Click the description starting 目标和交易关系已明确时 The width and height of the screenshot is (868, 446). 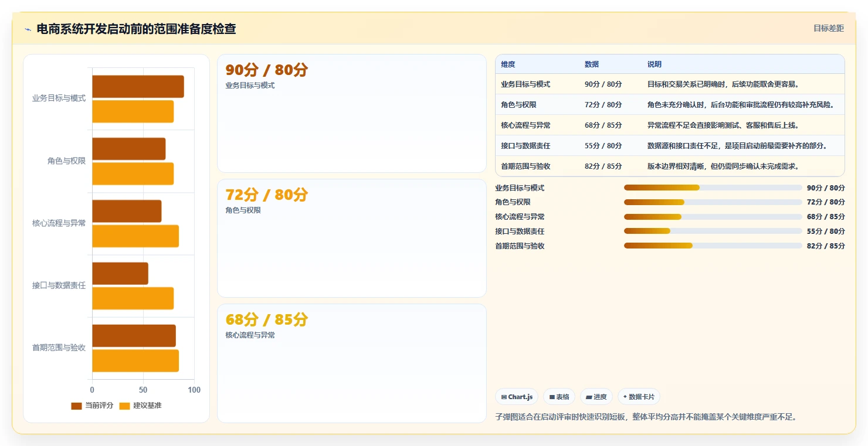tap(723, 84)
